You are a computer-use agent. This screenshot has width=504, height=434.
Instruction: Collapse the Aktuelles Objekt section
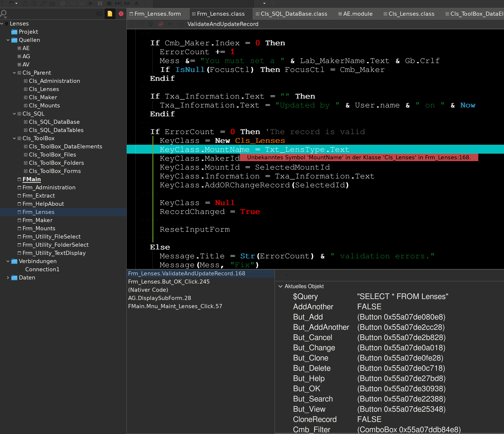tap(280, 286)
